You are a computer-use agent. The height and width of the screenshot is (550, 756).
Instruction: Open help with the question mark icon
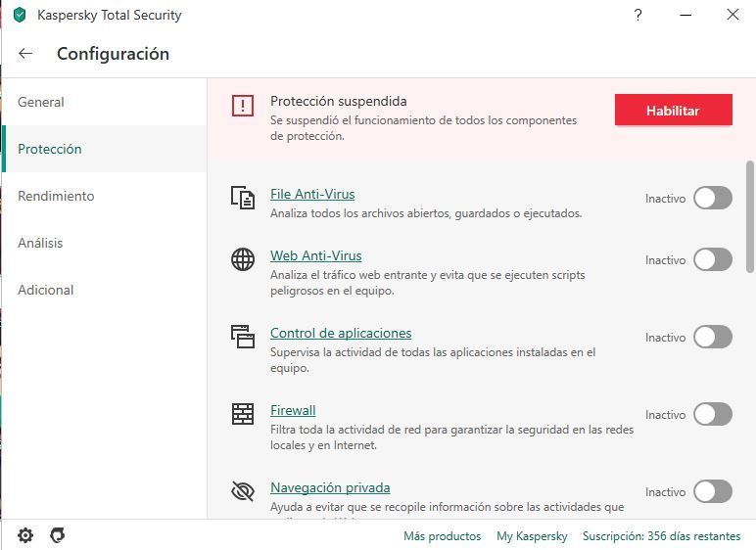(x=638, y=15)
